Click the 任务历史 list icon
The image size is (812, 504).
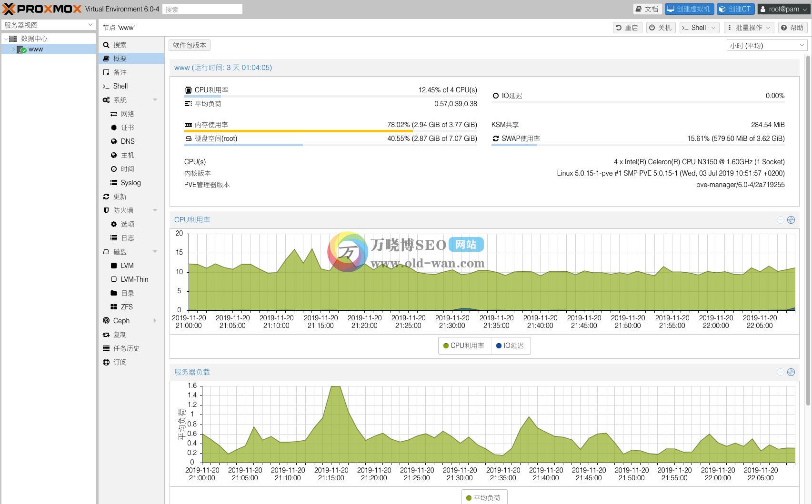point(106,348)
